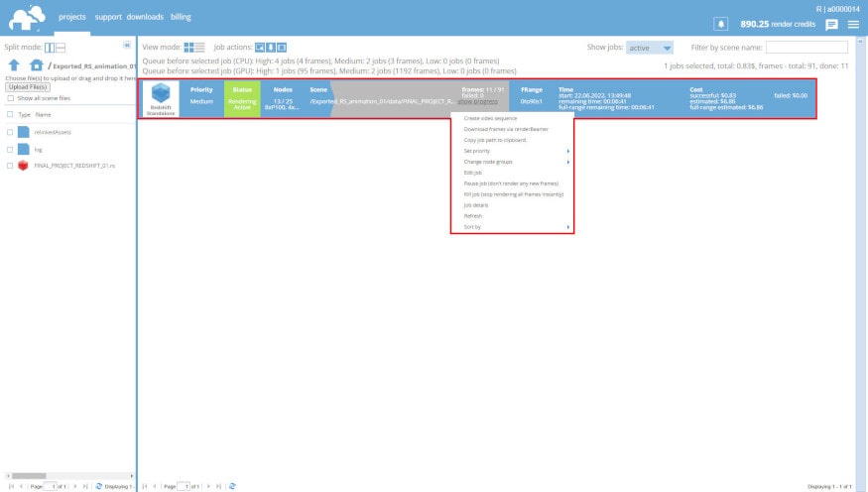Open the projects tab
The height and width of the screenshot is (492, 868).
tap(72, 17)
